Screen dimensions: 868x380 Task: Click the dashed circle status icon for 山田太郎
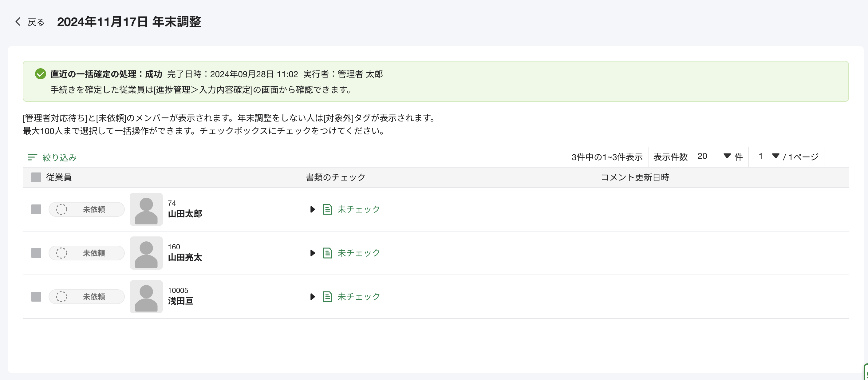[61, 209]
